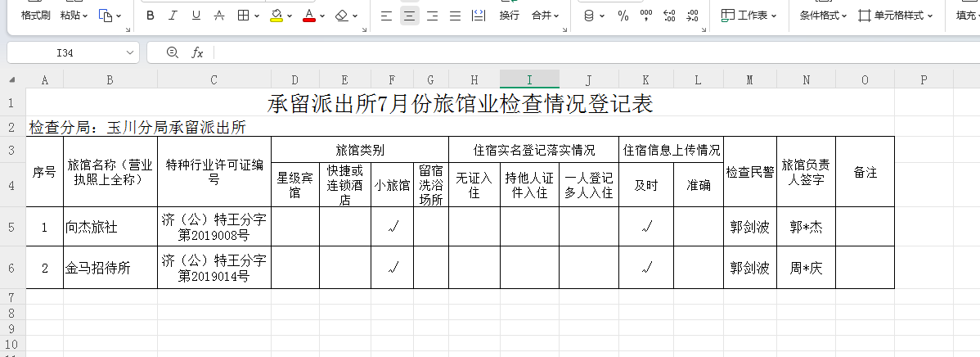The height and width of the screenshot is (357, 980).
Task: Select the 一人登记多人入住 header cell
Action: click(589, 185)
